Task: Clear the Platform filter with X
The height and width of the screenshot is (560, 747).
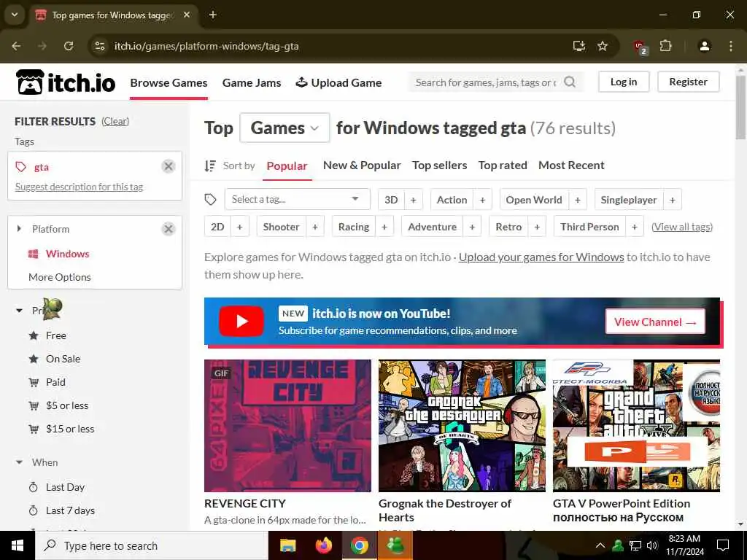Action: 169,229
